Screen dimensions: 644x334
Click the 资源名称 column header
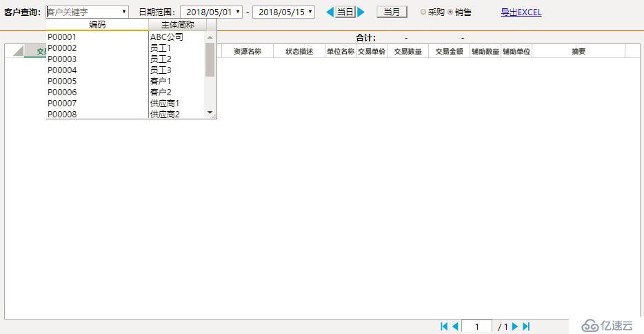click(x=248, y=51)
